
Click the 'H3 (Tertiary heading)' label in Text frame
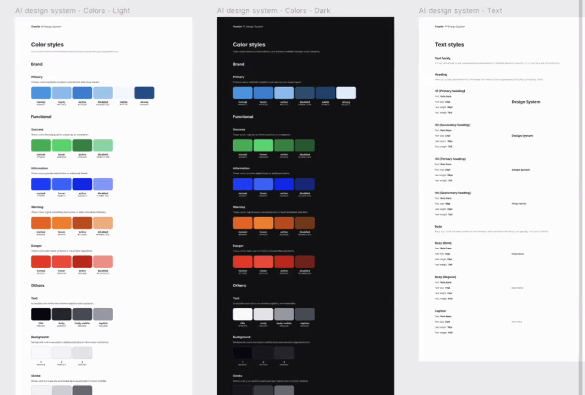coord(450,159)
